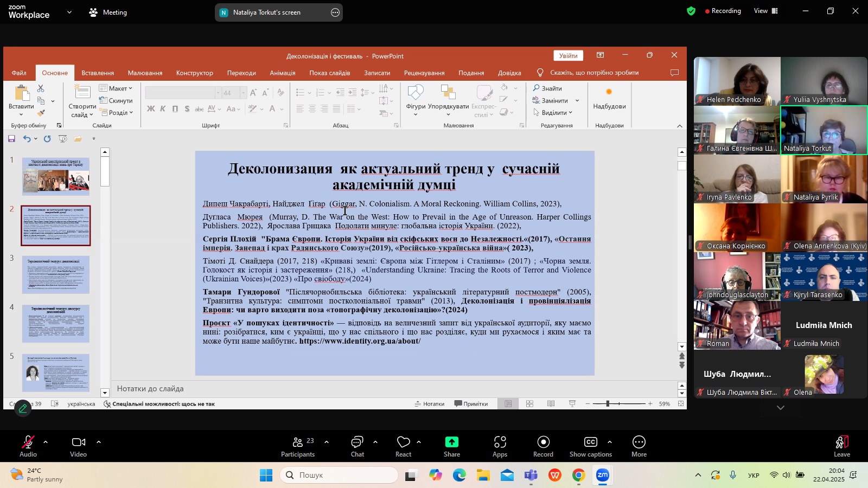Screen dimensions: 868x488
Task: Toggle camera with Video button
Action: pyautogui.click(x=78, y=442)
